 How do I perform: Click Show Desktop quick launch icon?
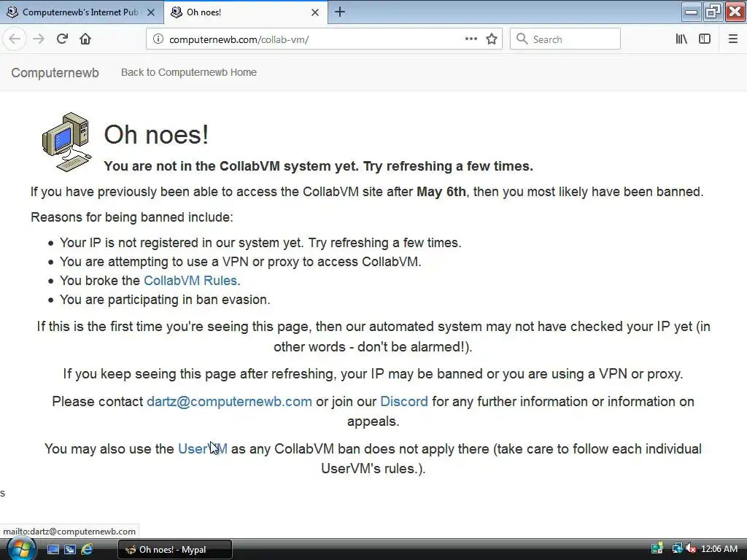pos(53,550)
